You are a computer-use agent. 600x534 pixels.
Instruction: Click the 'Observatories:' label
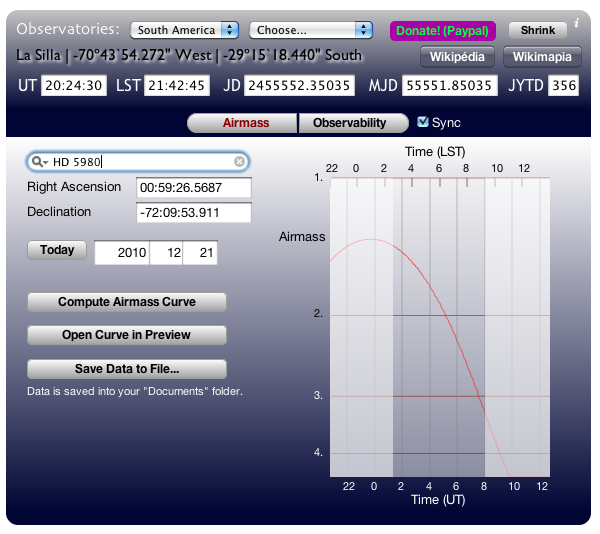pyautogui.click(x=68, y=29)
